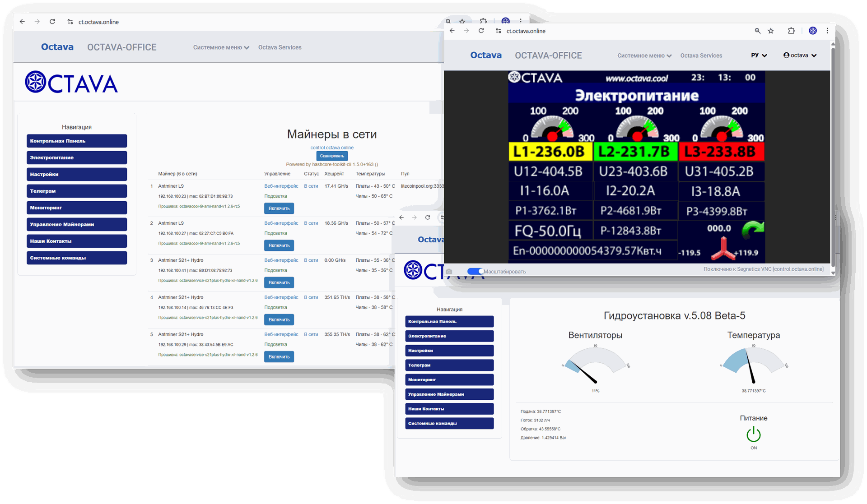Expand the РУ language dropdown
Screen dimensions: 867x504
[759, 55]
